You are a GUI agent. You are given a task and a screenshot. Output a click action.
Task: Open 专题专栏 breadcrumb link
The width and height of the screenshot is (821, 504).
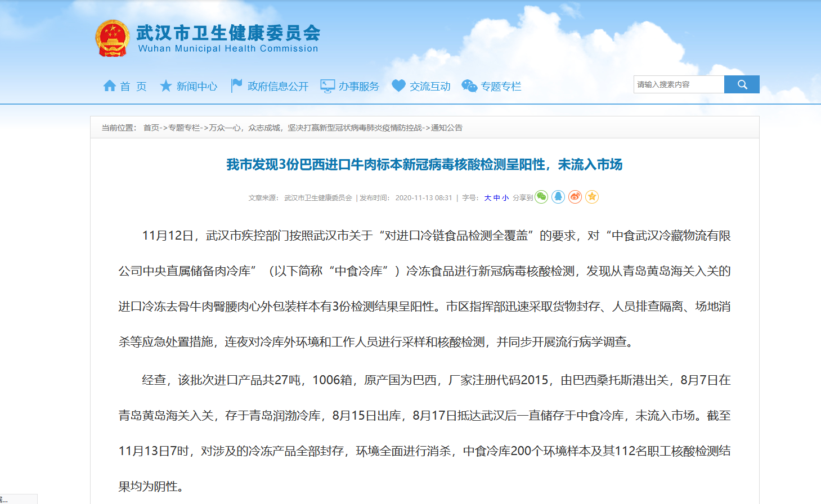pos(184,128)
